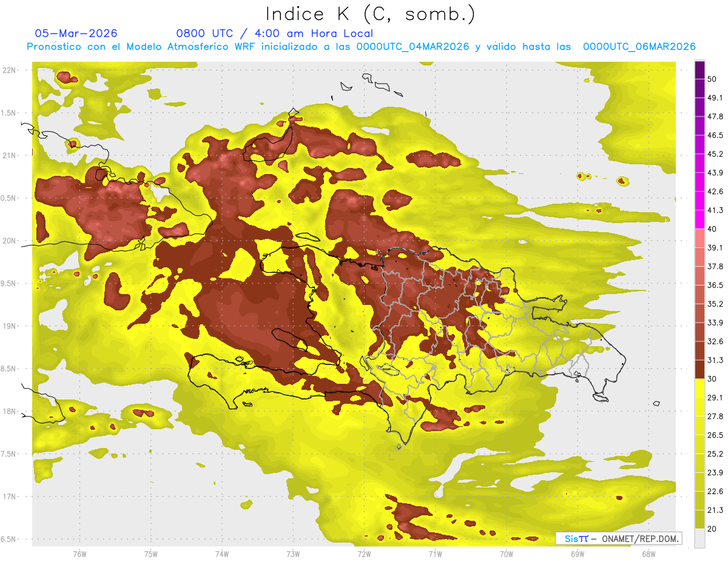Click longitude axis label "68W"
This screenshot has width=728, height=562.
point(649,554)
